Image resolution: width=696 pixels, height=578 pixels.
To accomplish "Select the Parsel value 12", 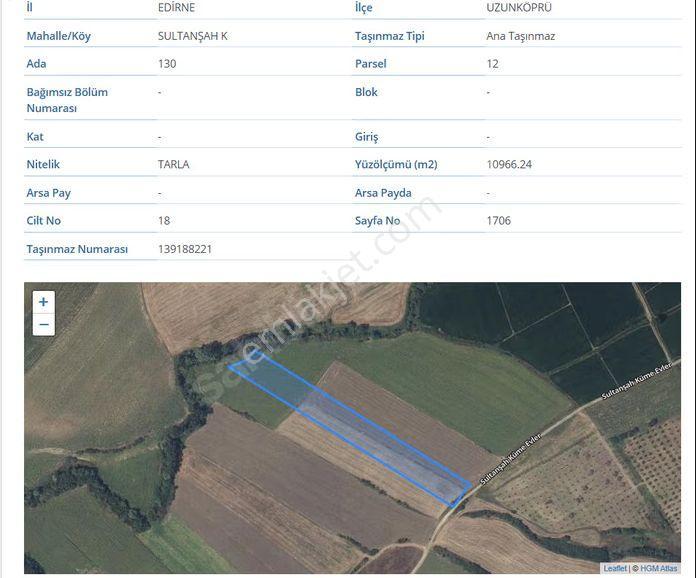I will 492,64.
